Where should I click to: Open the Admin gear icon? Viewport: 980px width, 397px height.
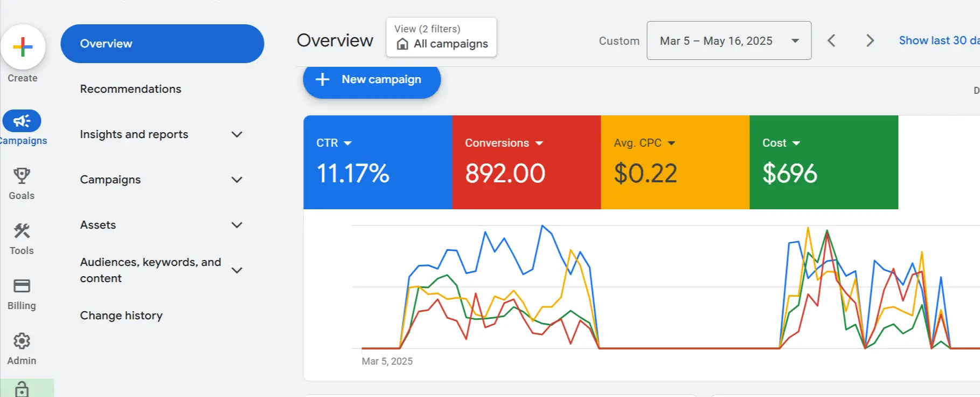pos(22,341)
